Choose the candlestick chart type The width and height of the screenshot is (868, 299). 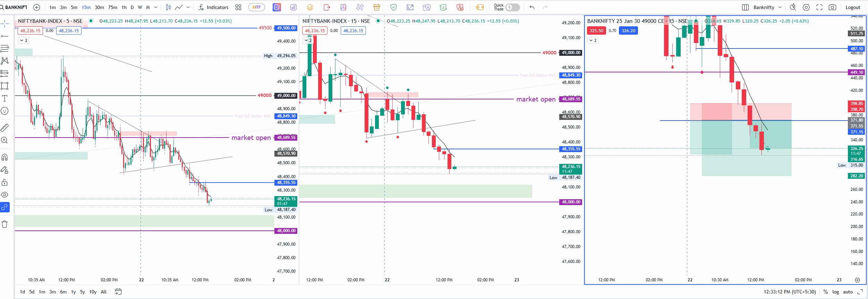(x=168, y=7)
